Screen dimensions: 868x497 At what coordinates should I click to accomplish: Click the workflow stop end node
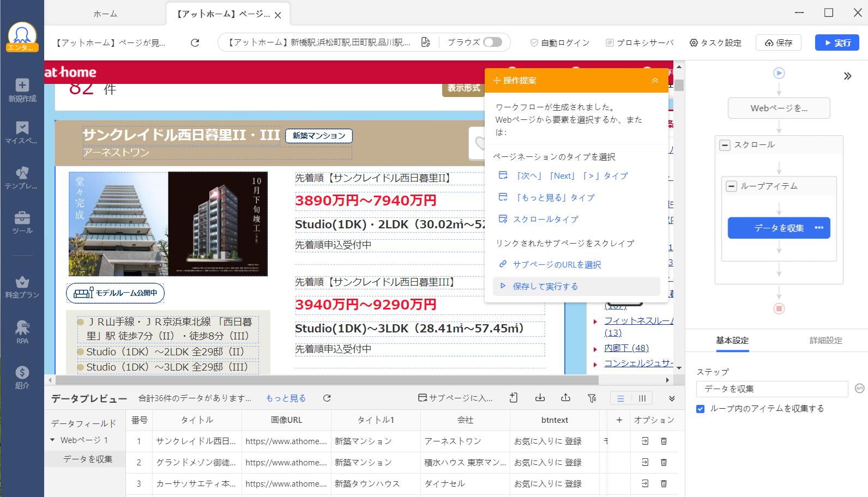click(x=779, y=308)
